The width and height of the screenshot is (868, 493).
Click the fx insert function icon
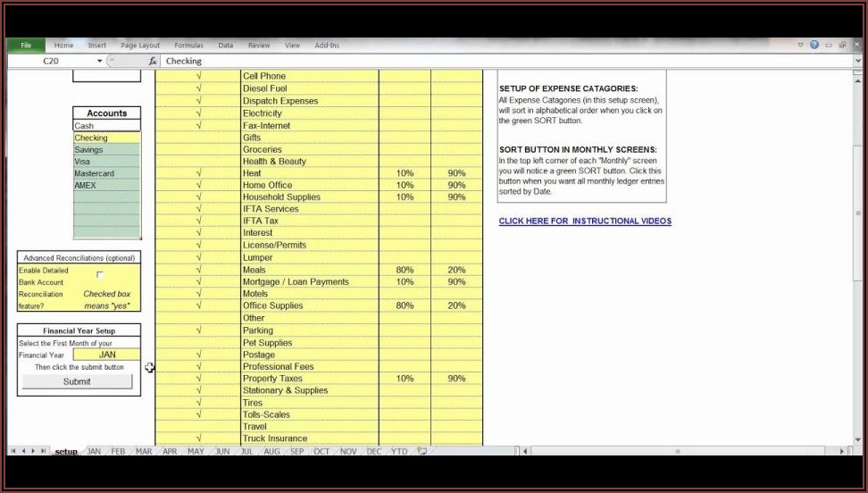(x=152, y=62)
